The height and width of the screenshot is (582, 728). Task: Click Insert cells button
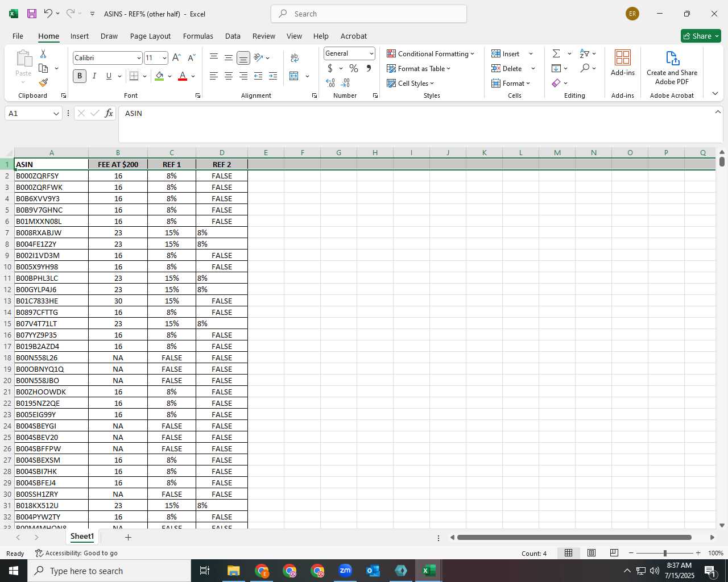pyautogui.click(x=506, y=53)
